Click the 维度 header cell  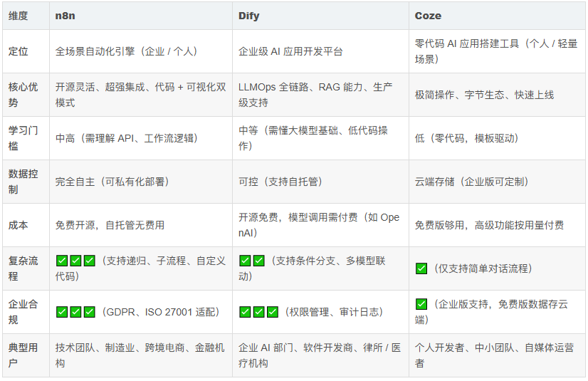point(26,16)
